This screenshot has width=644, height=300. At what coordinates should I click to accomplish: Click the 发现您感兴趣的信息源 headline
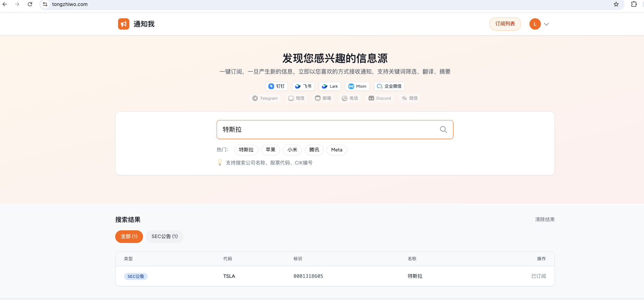(x=335, y=58)
